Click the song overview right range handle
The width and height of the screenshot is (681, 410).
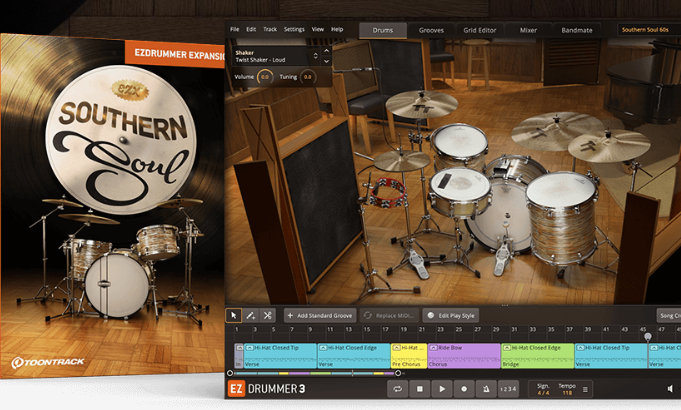click(x=398, y=373)
